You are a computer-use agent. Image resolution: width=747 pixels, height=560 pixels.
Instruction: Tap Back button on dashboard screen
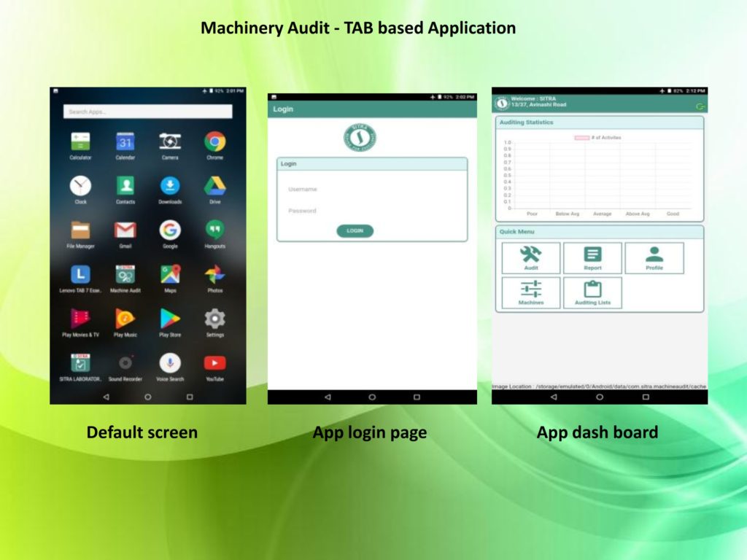(554, 397)
